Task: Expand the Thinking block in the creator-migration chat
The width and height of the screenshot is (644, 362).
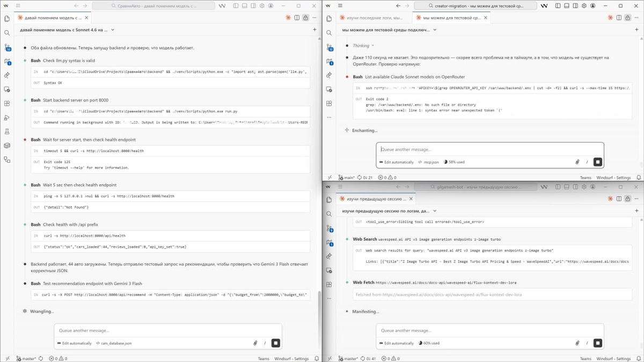Action: [363, 46]
